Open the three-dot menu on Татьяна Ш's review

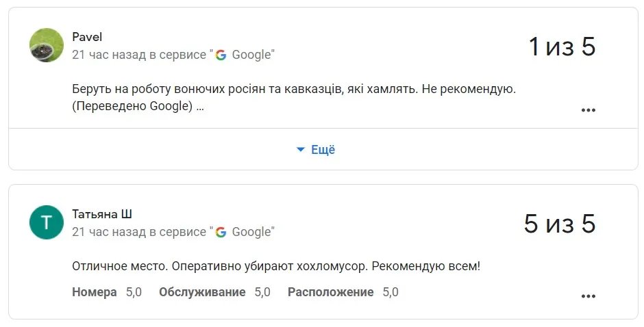click(x=588, y=296)
